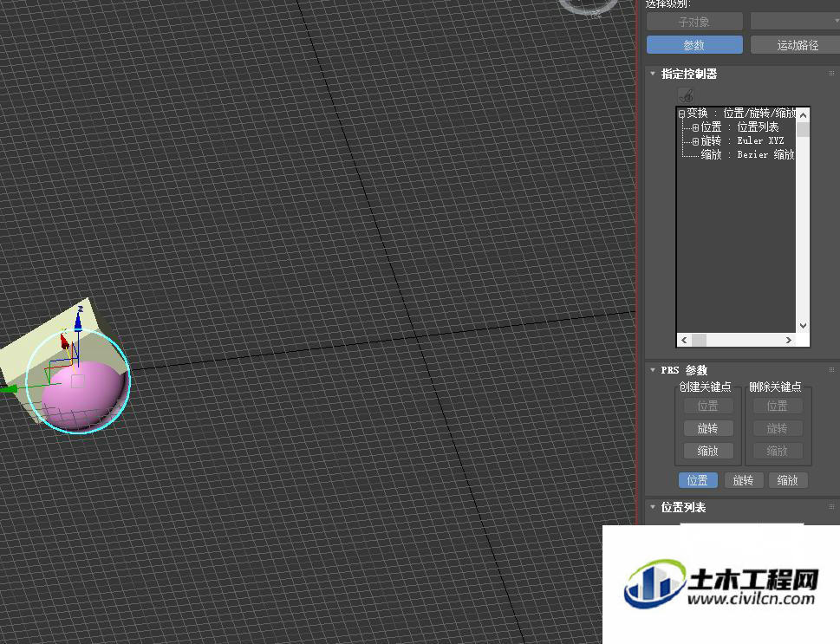840x644 pixels.
Task: Click 缩放 under 创建关键点
Action: click(707, 451)
